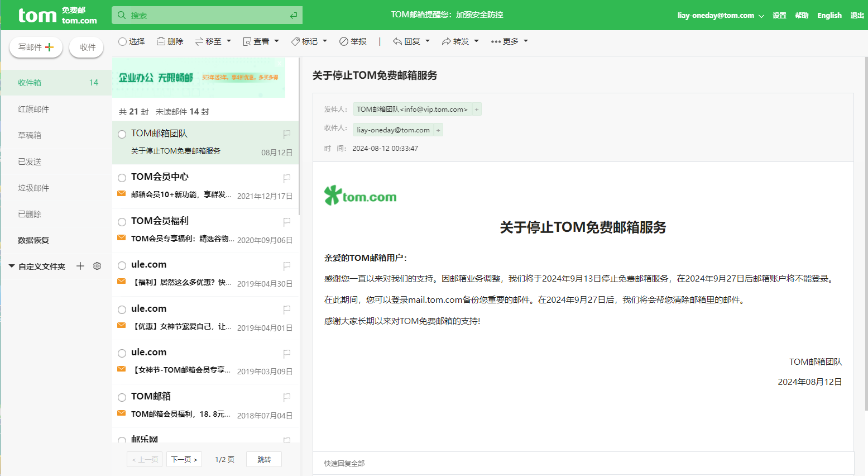Flag the TOM邮箱团队 email
This screenshot has width=868, height=476.
tap(286, 134)
